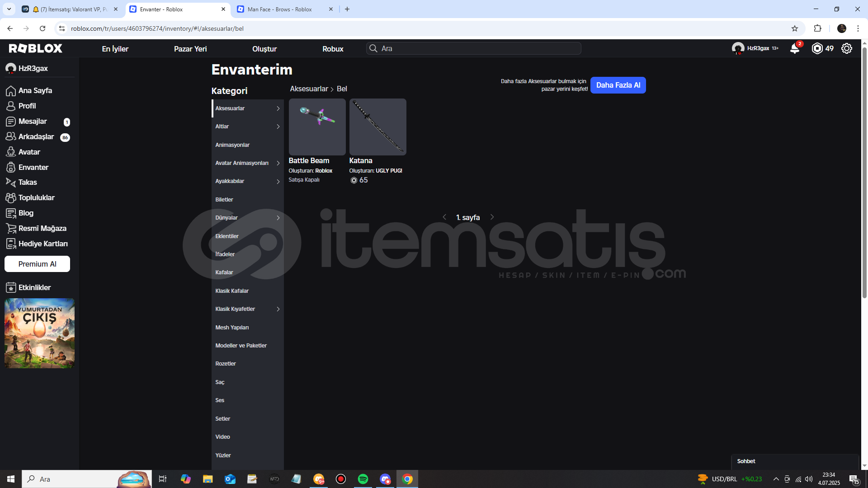
Task: Open UGLY PUG! creator link
Action: point(389,171)
